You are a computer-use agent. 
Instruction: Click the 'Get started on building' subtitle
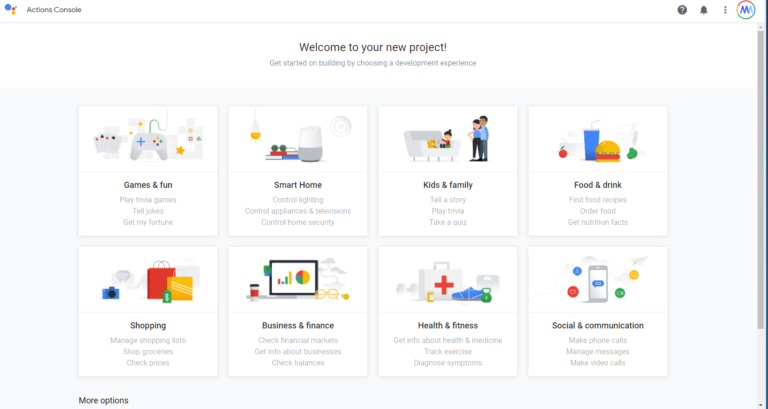[x=373, y=63]
